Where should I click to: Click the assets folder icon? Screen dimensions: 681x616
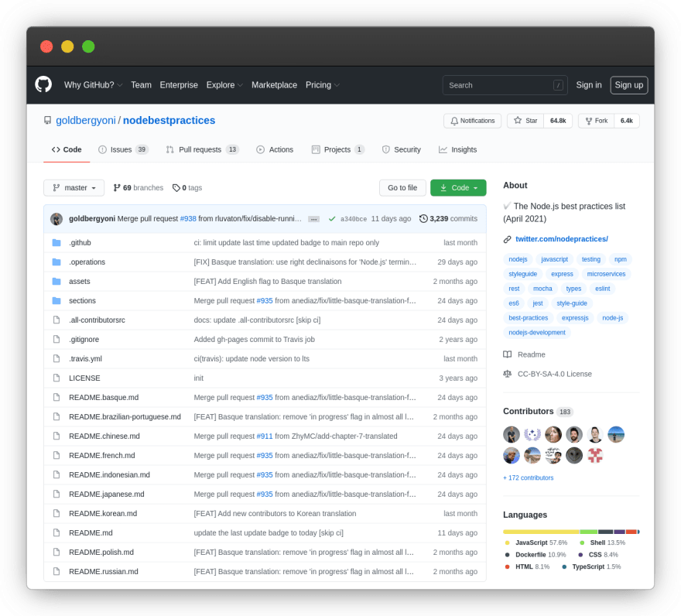point(56,281)
